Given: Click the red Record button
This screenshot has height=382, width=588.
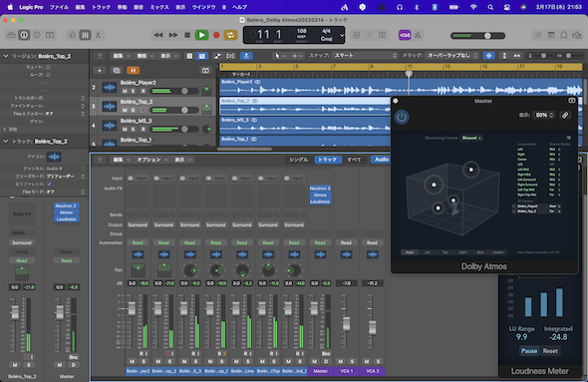Looking at the screenshot, I should 216,35.
